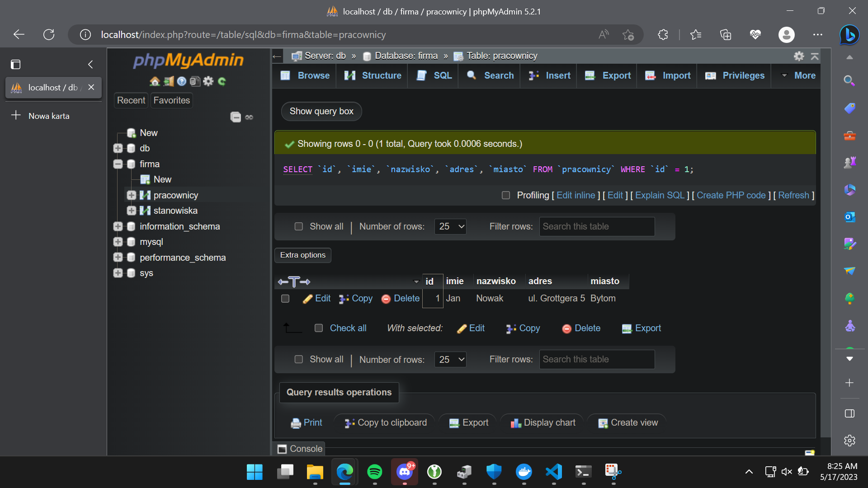868x488 pixels.
Task: Open Edge favorites star-list icon
Action: click(696, 35)
